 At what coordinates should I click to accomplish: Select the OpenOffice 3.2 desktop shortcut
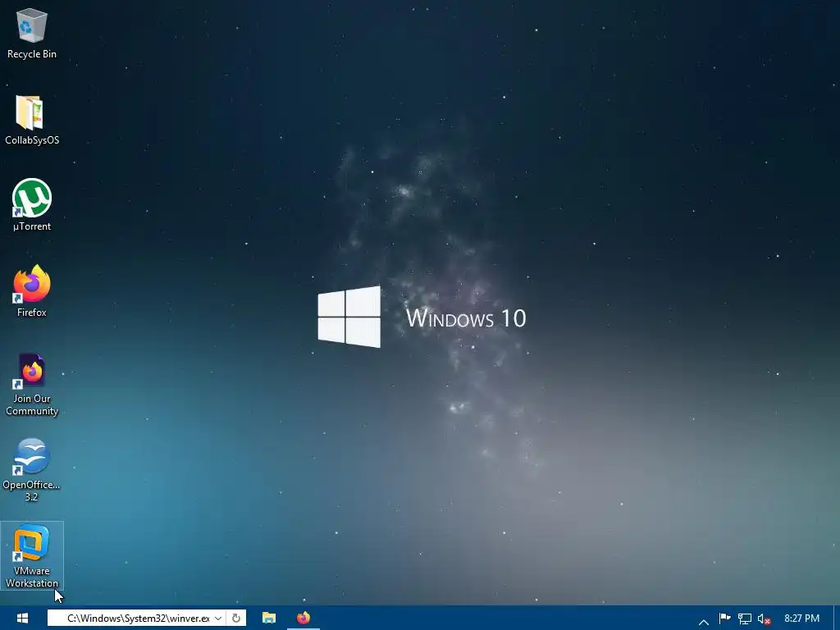(x=32, y=470)
